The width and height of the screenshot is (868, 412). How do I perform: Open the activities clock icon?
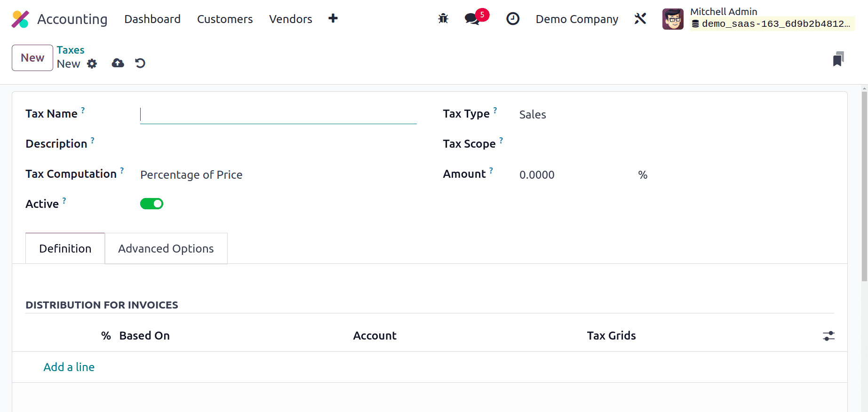[512, 19]
